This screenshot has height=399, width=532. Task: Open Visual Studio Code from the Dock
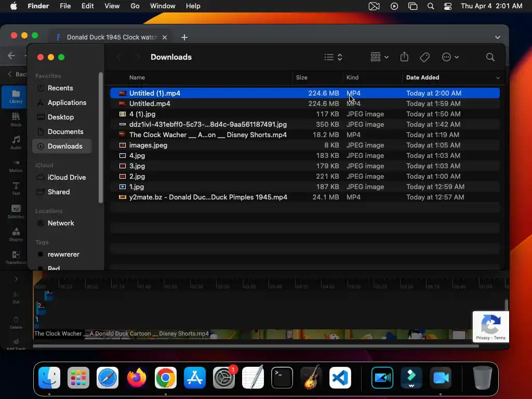[340, 378]
